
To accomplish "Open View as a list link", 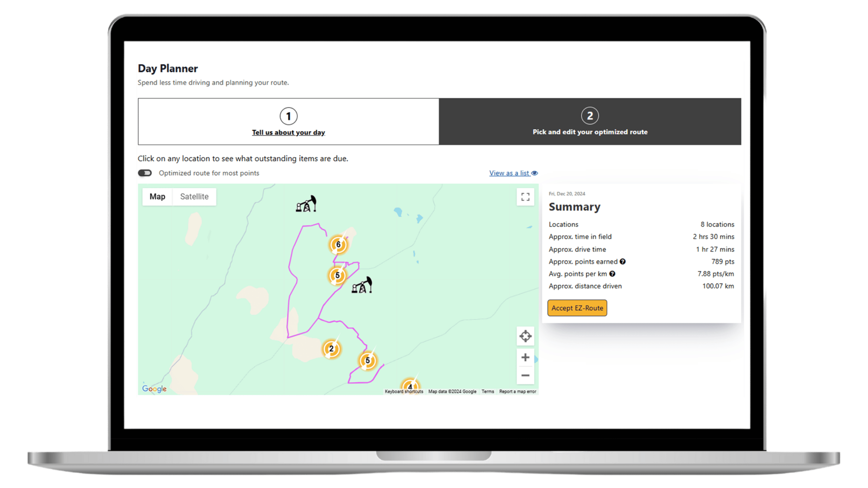I will click(513, 173).
